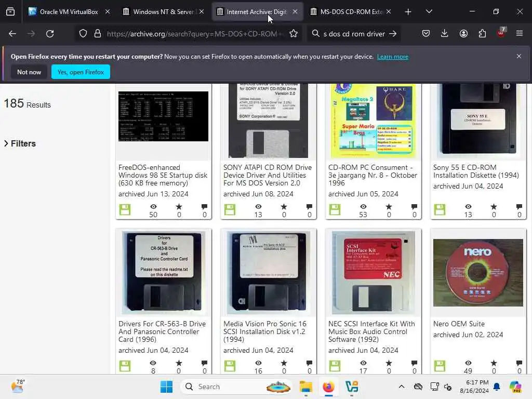The height and width of the screenshot is (399, 532).
Task: Switch to MS-DOS CD-ROM Exte tab
Action: (x=352, y=12)
